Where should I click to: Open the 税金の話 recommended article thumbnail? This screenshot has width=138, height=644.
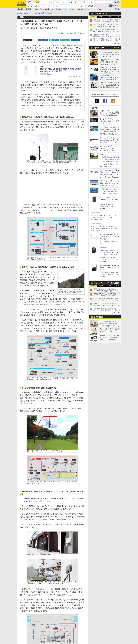coord(94,337)
